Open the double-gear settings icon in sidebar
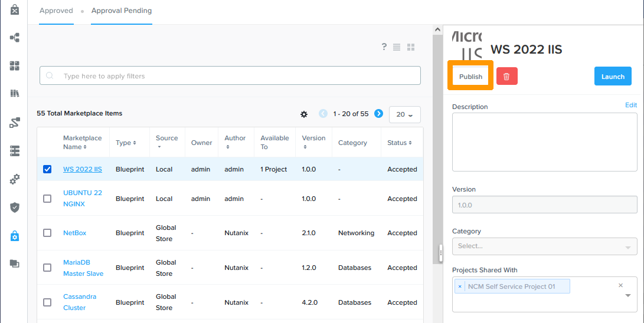 (15, 179)
